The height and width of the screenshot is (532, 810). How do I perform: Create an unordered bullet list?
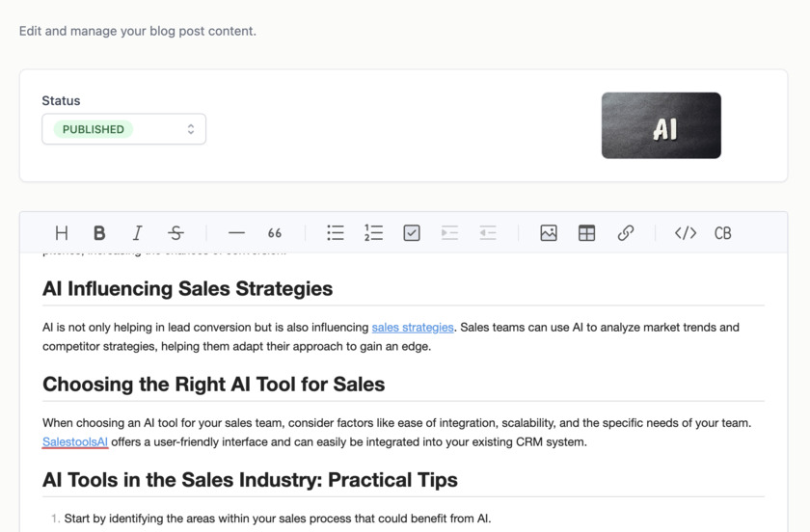point(336,233)
